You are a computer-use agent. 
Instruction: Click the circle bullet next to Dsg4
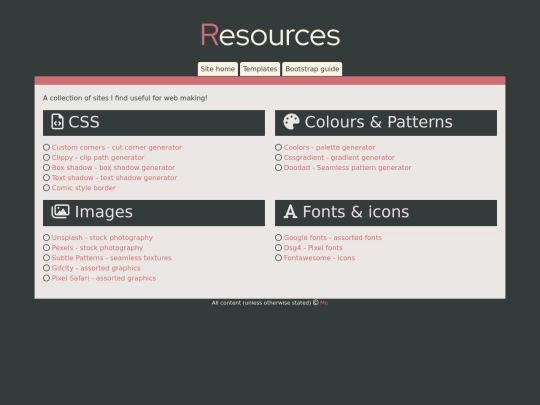tap(279, 248)
